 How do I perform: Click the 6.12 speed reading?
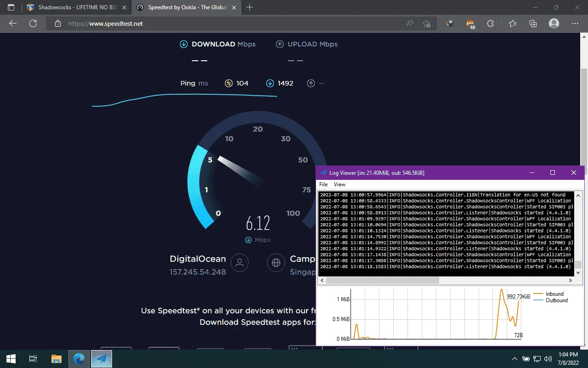(258, 224)
